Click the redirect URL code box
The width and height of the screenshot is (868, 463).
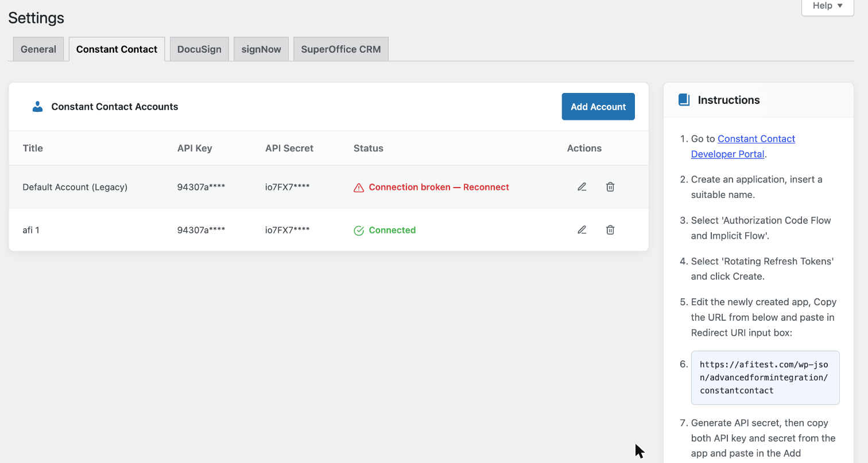click(x=765, y=378)
